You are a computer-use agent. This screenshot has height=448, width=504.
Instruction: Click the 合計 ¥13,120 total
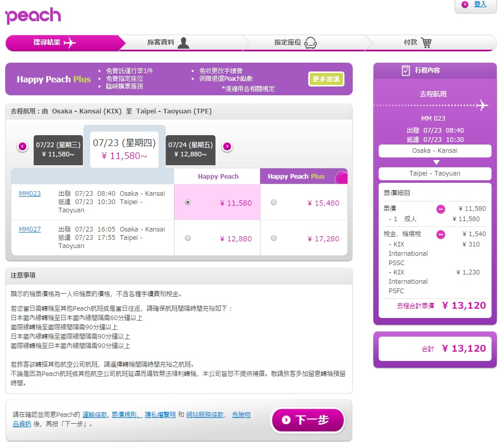(x=464, y=349)
